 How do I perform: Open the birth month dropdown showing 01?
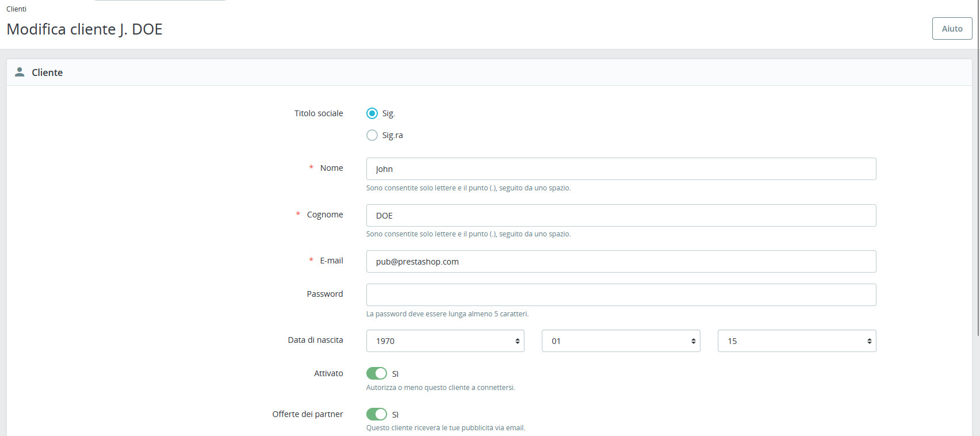click(x=621, y=341)
